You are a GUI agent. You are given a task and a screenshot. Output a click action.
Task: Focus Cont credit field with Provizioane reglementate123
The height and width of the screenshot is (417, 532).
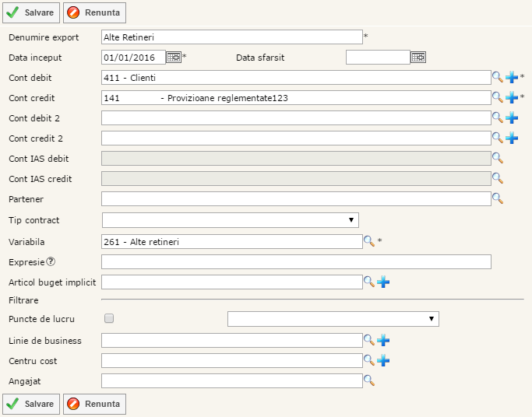[x=296, y=98]
